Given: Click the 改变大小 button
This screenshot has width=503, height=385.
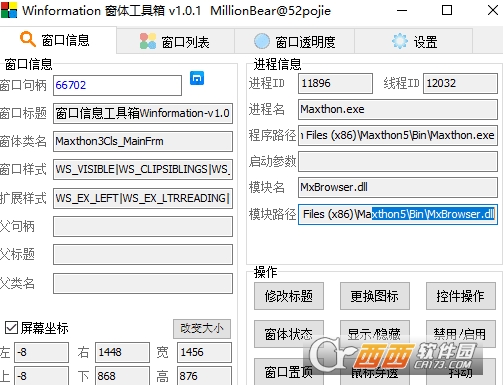Looking at the screenshot, I should (x=202, y=329).
